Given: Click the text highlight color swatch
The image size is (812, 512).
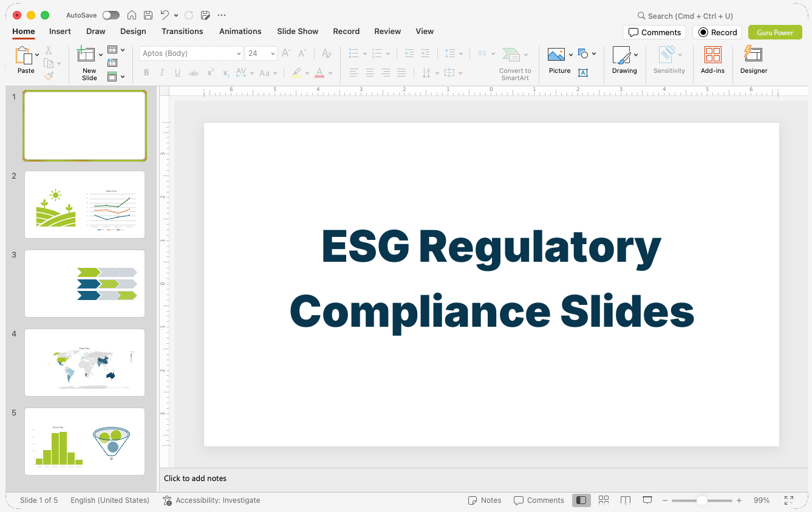Looking at the screenshot, I should (x=296, y=73).
